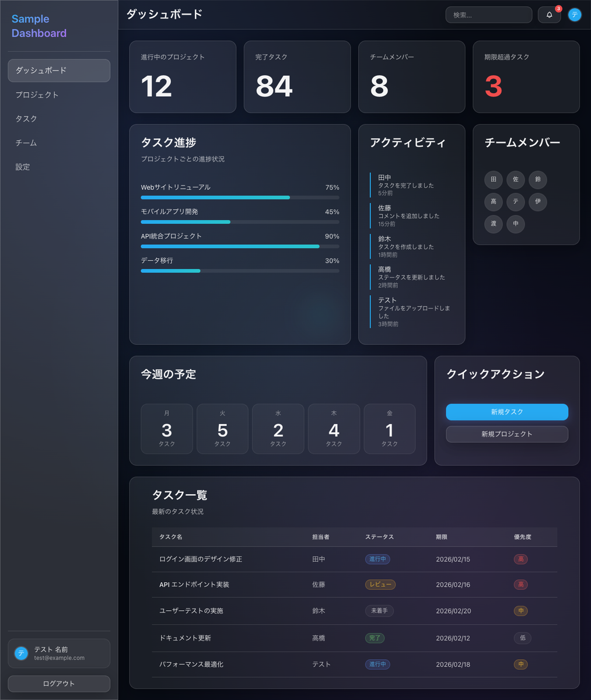Click 佐藤 activity entry コメントを追加しました
The image size is (591, 700).
[x=412, y=216]
